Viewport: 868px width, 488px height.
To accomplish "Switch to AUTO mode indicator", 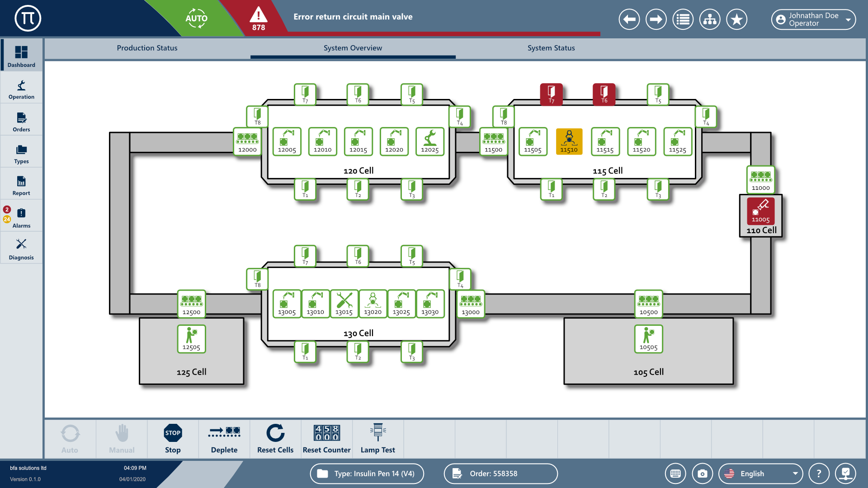I will [x=196, y=19].
